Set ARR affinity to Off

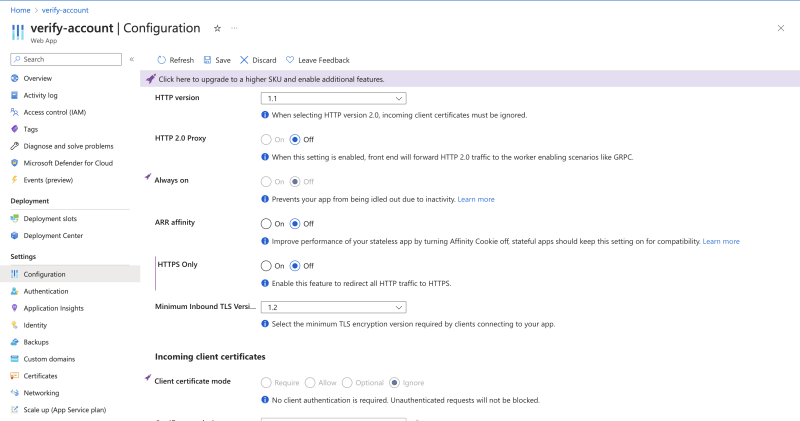click(x=295, y=224)
